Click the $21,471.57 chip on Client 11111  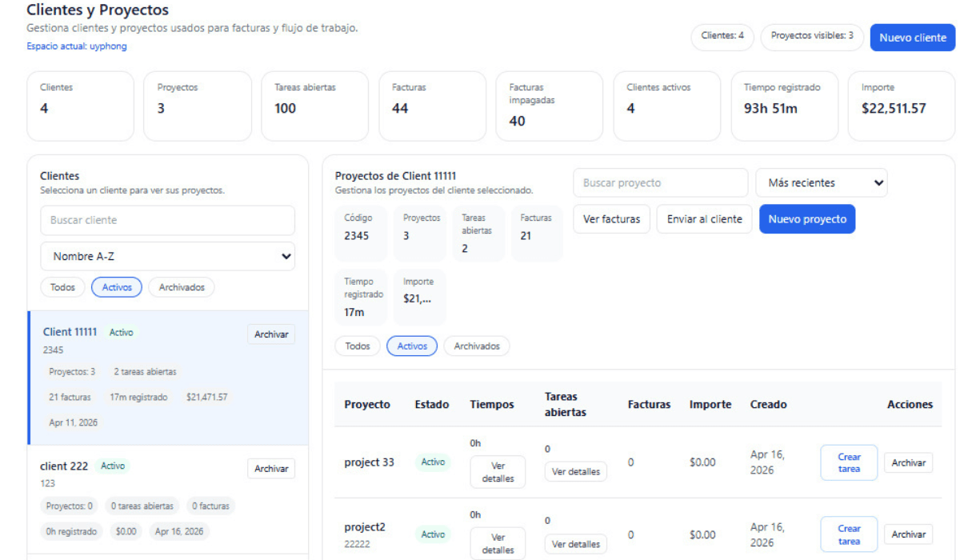click(207, 397)
